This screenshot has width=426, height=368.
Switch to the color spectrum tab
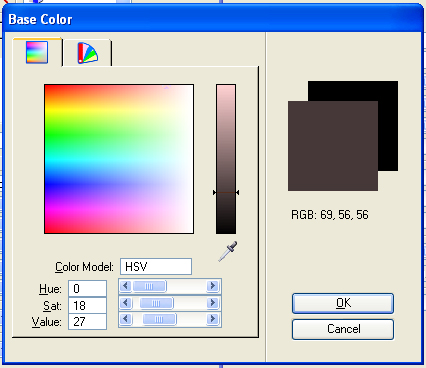[37, 52]
